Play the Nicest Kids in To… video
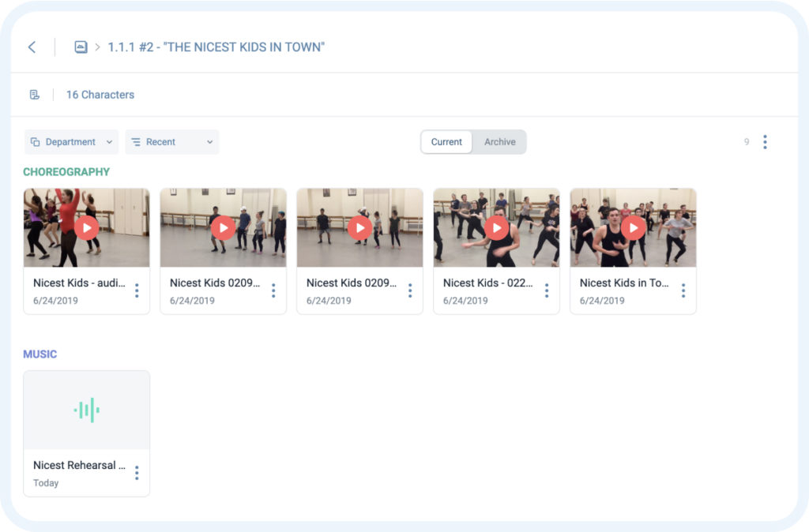Viewport: 809px width, 532px height. tap(634, 228)
